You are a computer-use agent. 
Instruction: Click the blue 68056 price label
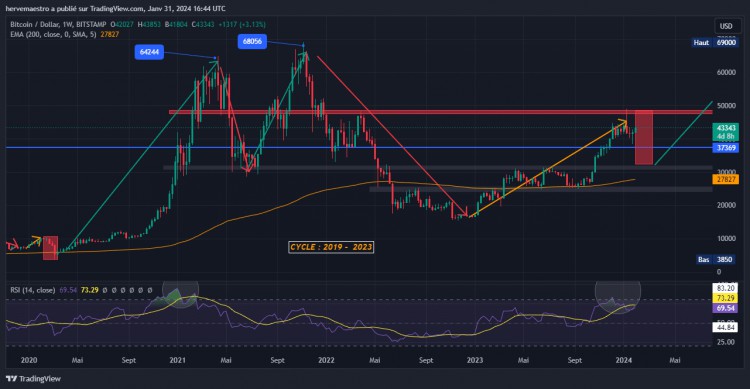252,41
